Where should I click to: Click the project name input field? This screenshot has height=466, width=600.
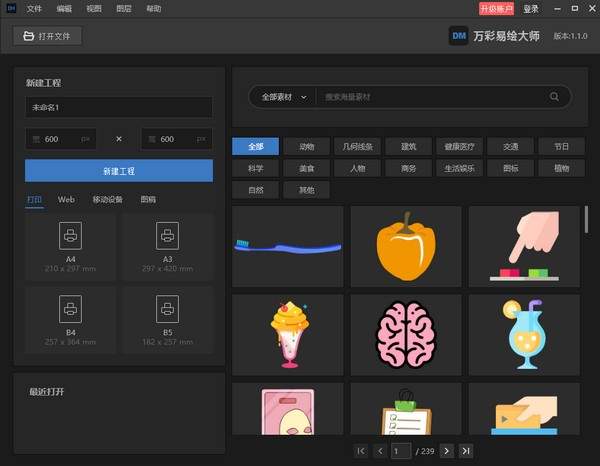119,107
